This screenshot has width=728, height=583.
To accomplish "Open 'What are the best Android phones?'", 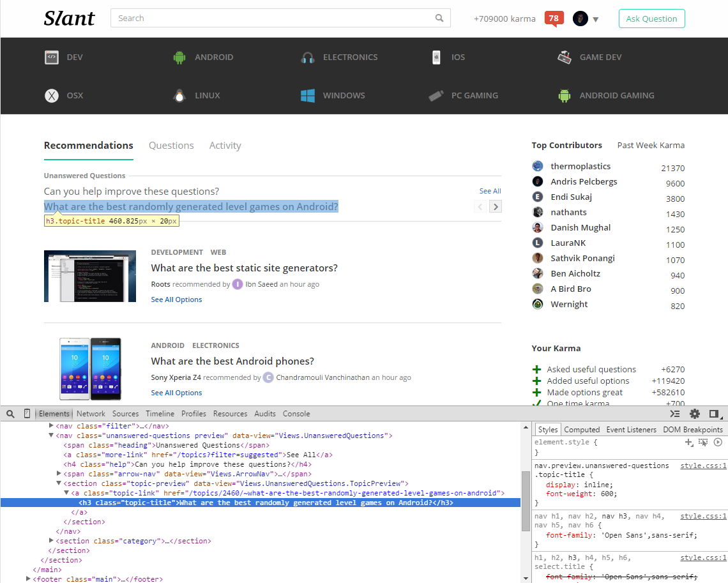I will 232,361.
